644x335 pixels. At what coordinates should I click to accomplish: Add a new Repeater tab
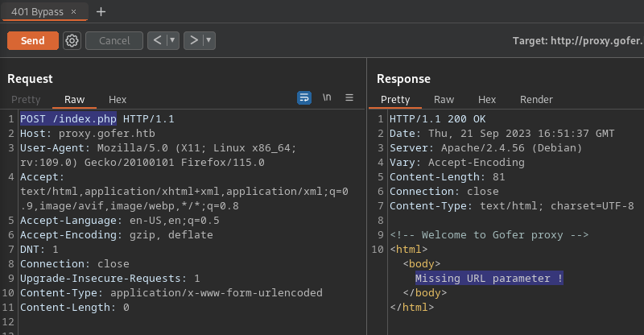(x=101, y=12)
